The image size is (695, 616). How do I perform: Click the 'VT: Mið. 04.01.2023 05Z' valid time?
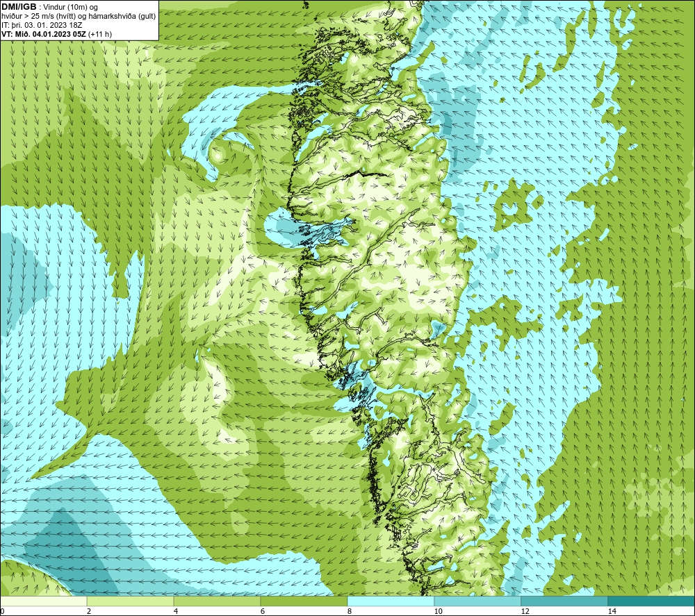click(44, 34)
